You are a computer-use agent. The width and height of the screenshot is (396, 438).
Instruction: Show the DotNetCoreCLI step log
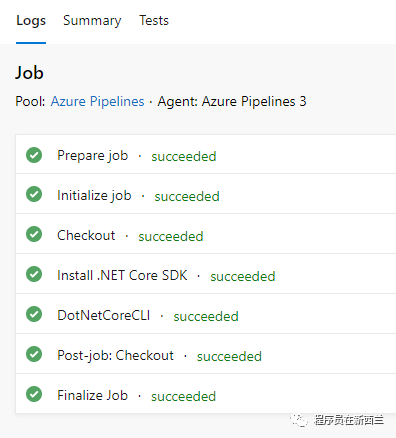(206, 314)
